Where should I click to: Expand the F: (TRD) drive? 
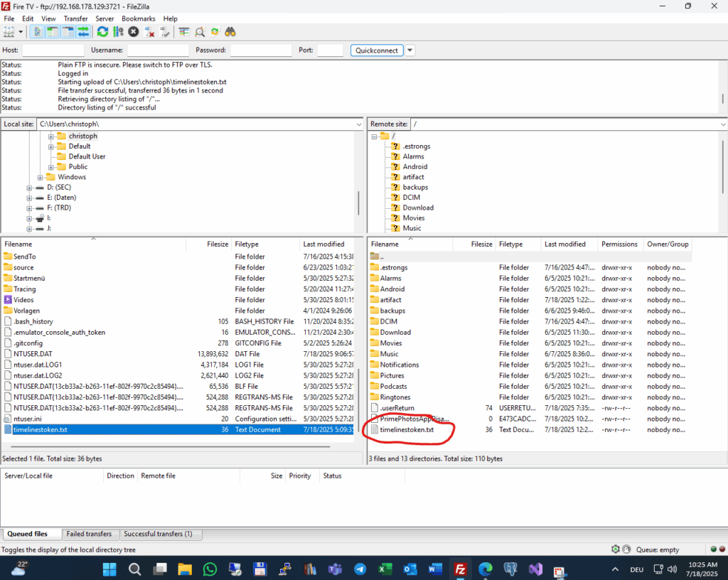coord(29,208)
